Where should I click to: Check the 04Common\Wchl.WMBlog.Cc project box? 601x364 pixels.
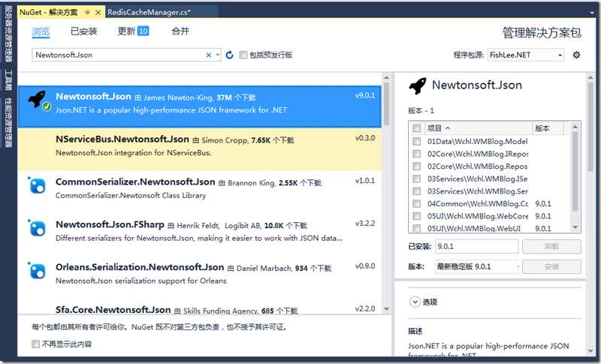(x=417, y=203)
